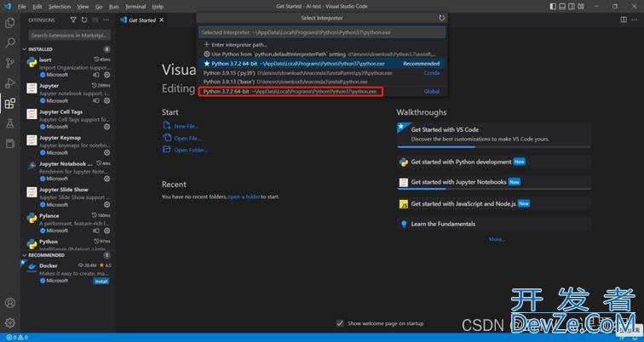Image resolution: width=644 pixels, height=342 pixels.
Task: Choose Use Python from defaultInterpreterPath setting
Action: click(x=322, y=54)
